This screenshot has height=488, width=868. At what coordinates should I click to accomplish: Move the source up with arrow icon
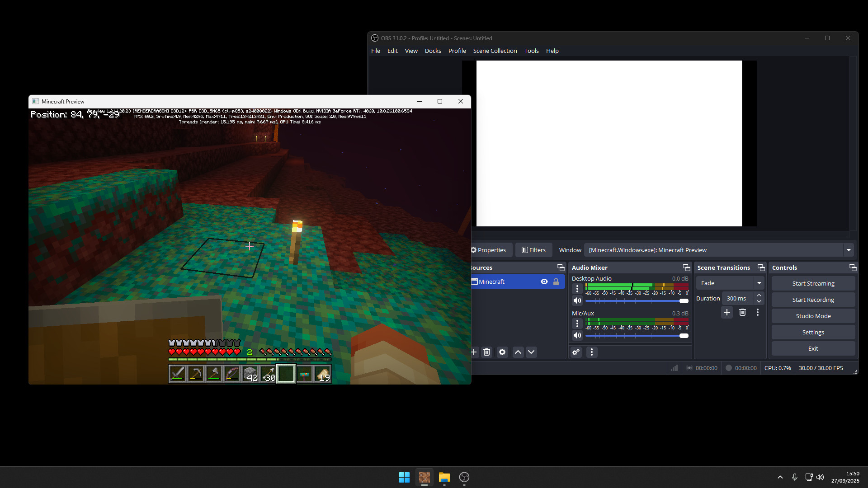pos(518,352)
